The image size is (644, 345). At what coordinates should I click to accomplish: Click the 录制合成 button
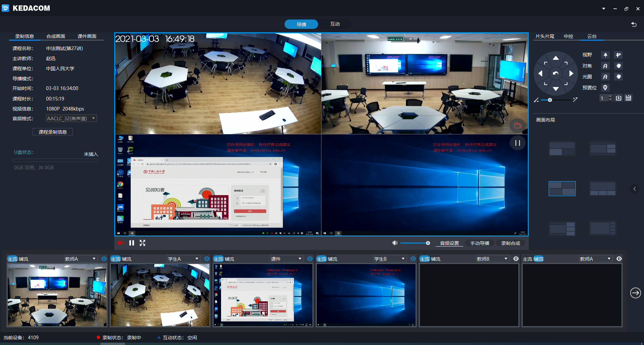511,243
